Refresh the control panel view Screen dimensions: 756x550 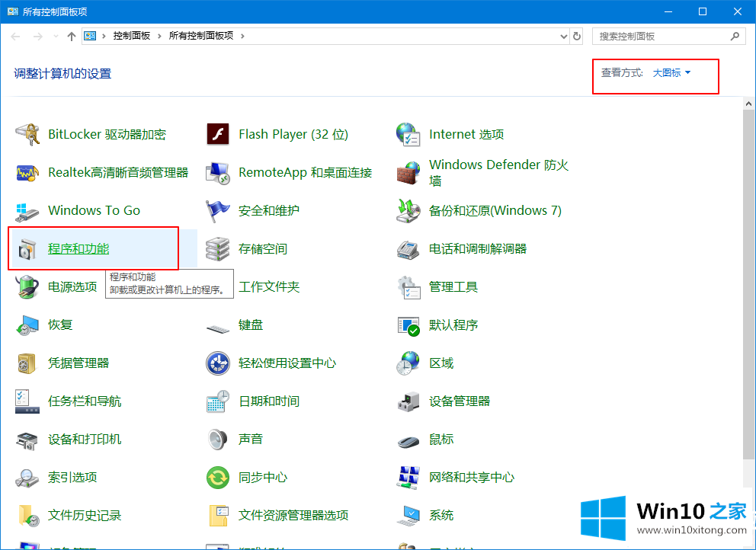coord(577,36)
